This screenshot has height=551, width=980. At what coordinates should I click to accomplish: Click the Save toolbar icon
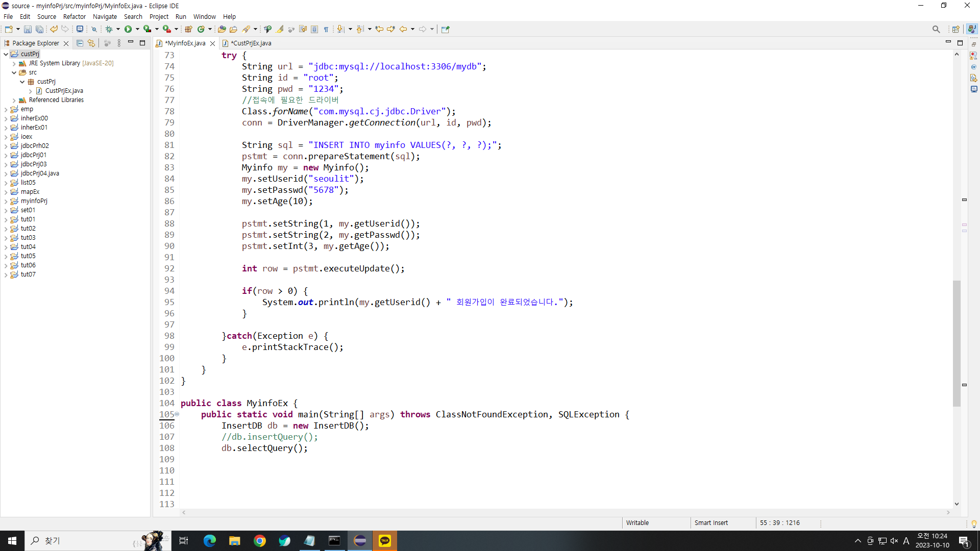(28, 30)
